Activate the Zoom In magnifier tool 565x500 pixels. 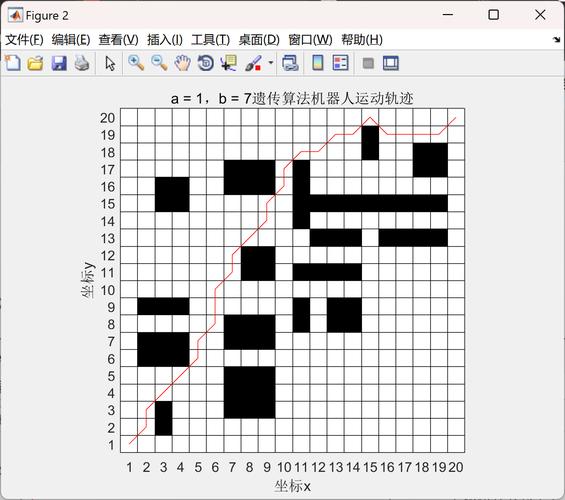click(x=136, y=63)
